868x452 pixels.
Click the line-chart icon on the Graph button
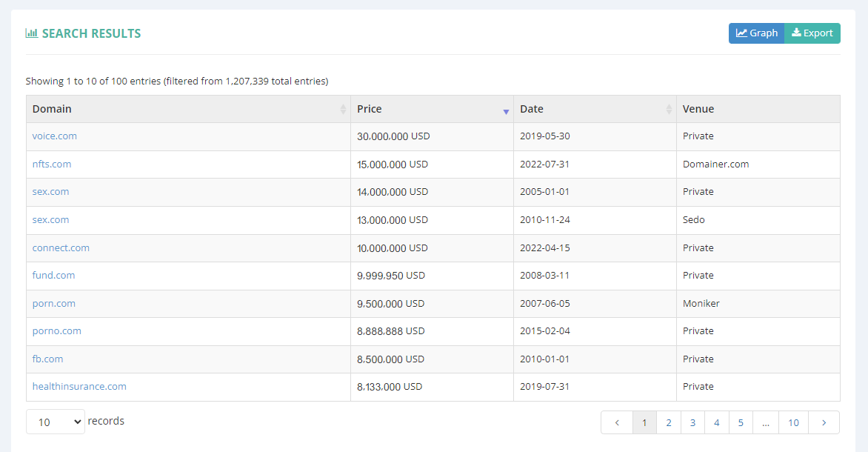743,33
